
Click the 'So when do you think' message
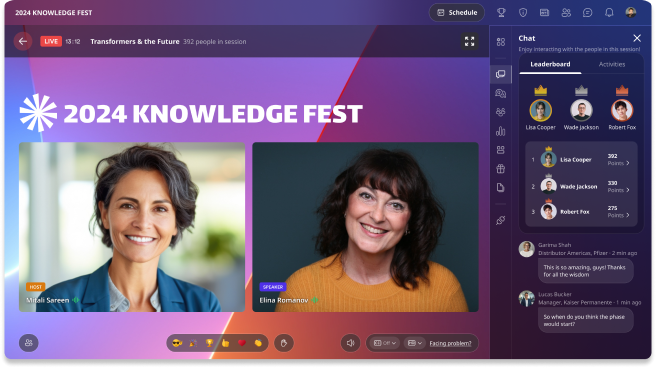tap(585, 320)
